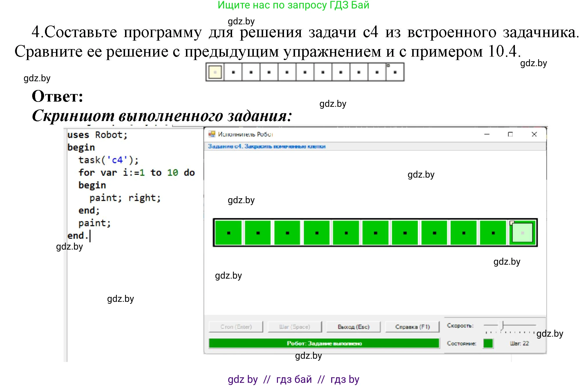Click the Исполнитель Робот application icon in title bar
Viewport: 588px width, 386px height.
pos(211,134)
